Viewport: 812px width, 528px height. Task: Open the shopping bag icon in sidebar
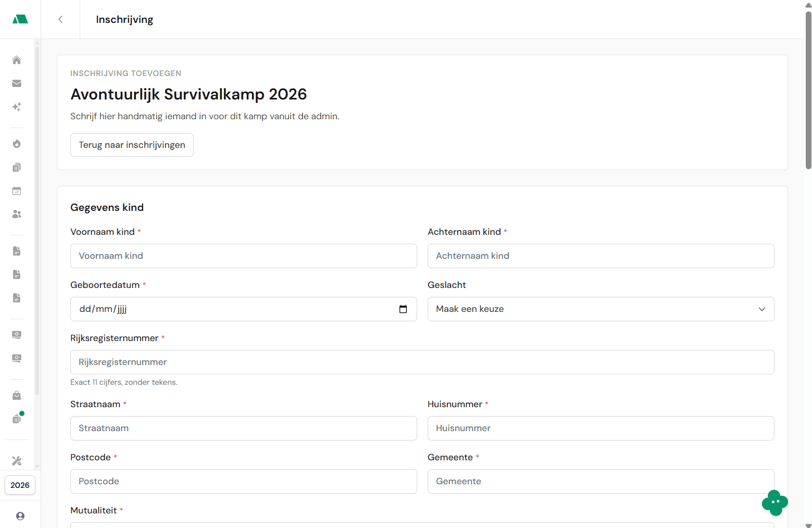(x=17, y=395)
